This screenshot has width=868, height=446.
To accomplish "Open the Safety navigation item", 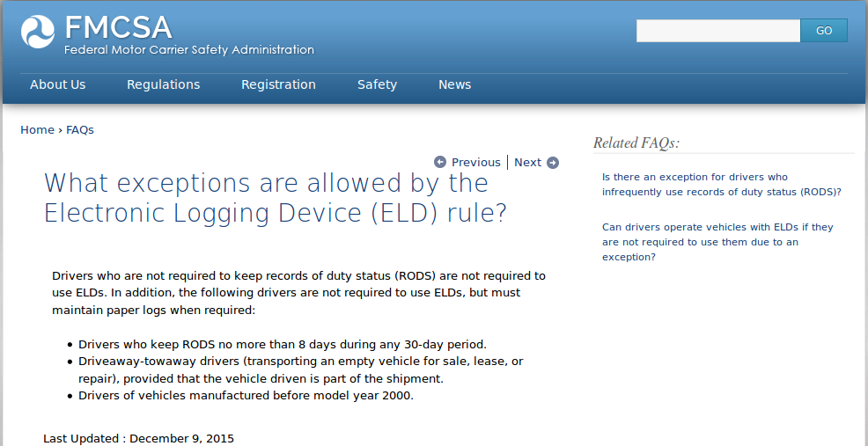I will point(377,84).
